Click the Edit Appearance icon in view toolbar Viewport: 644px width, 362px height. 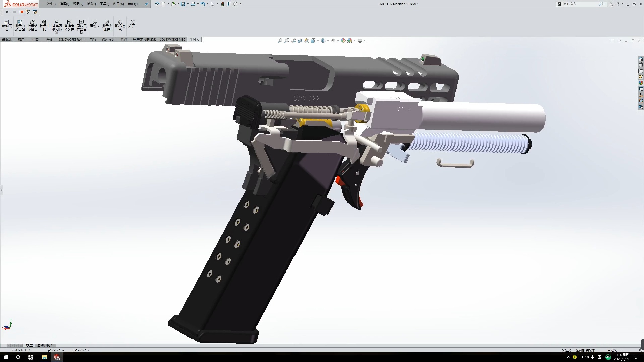(343, 41)
